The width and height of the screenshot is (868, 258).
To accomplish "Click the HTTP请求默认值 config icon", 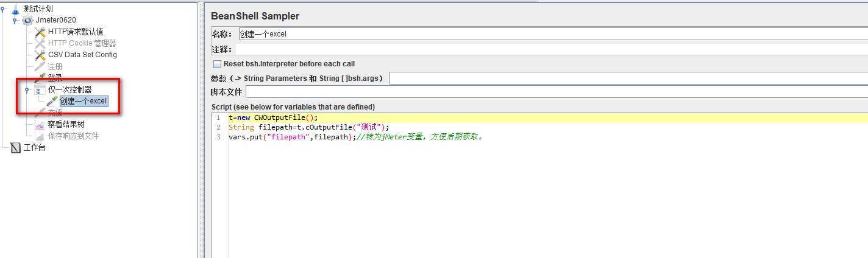I will pos(40,32).
